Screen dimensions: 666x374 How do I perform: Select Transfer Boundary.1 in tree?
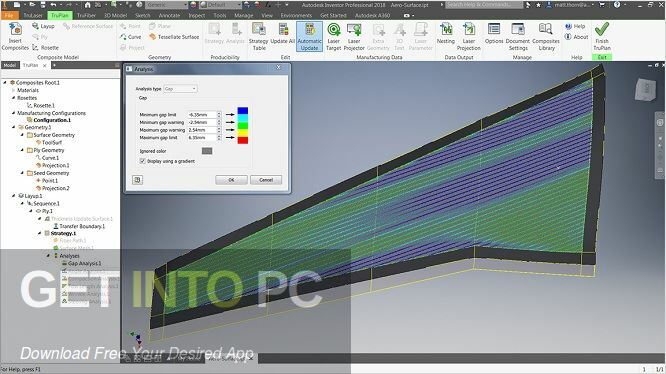click(82, 226)
